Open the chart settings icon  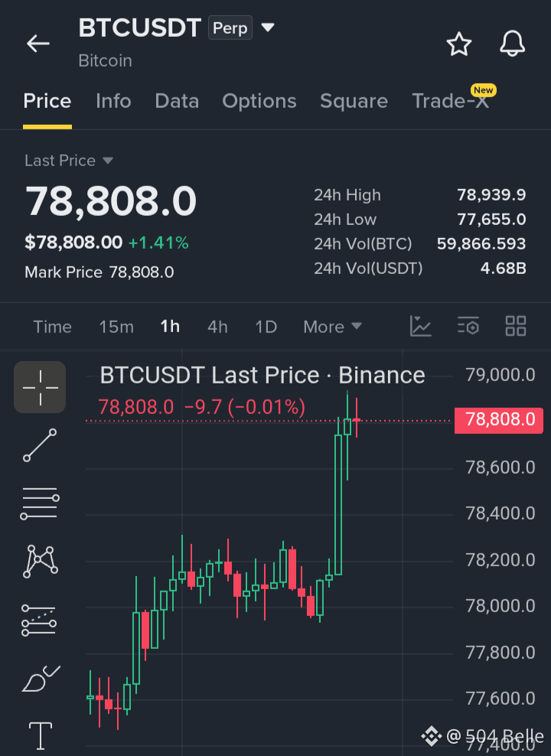468,327
